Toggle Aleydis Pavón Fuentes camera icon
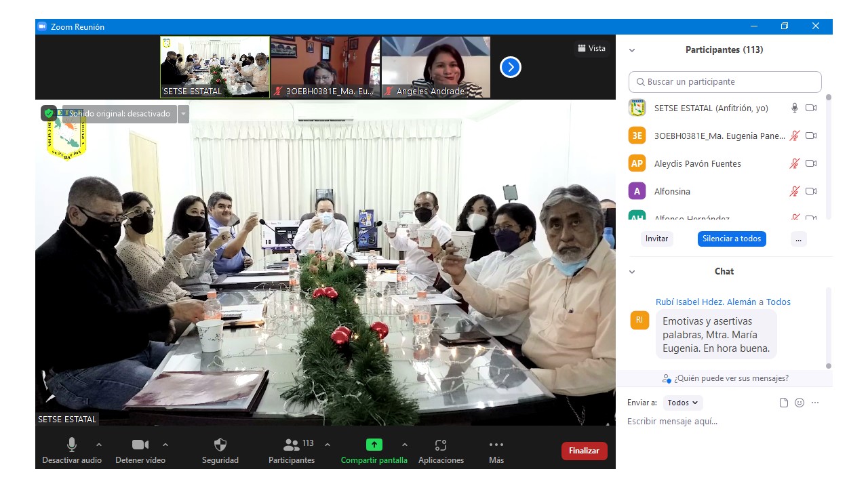Screen dimensions: 868x488 (x=811, y=163)
